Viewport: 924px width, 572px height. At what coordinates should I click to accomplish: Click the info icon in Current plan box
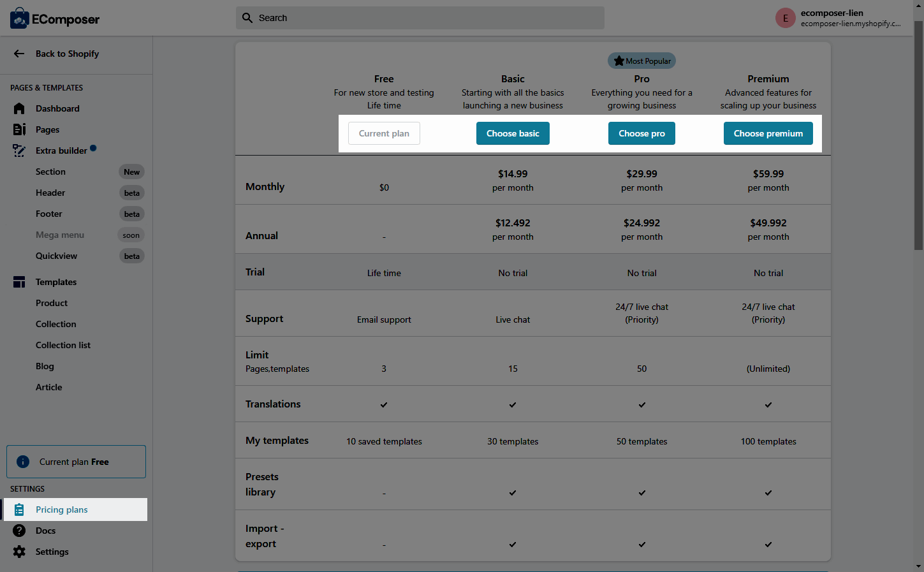pos(23,462)
